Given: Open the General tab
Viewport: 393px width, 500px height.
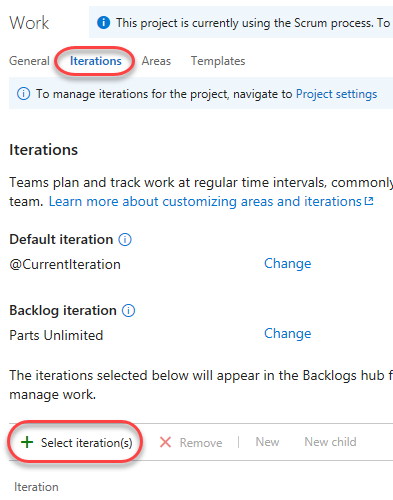Looking at the screenshot, I should [x=29, y=61].
